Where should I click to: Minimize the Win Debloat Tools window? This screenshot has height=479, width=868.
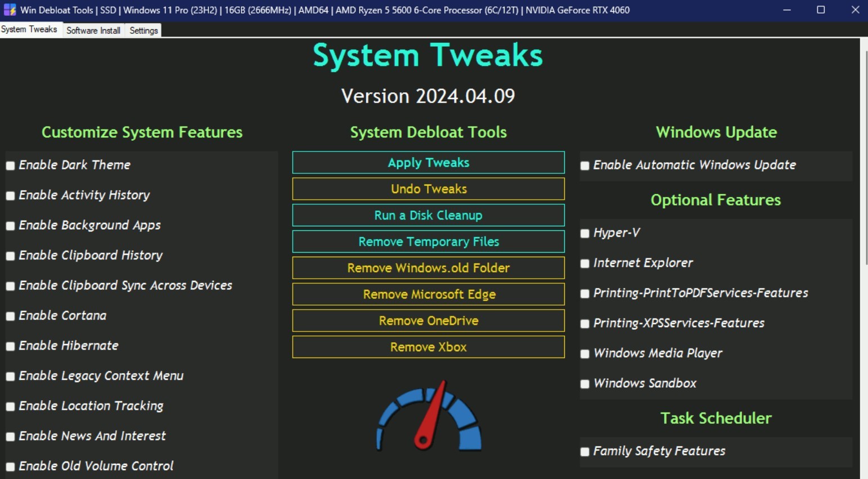786,10
